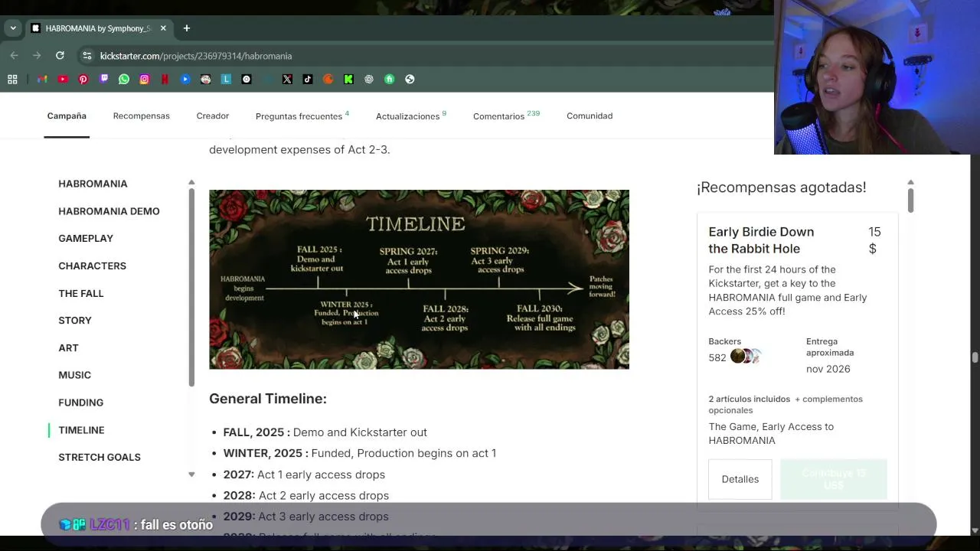The height and width of the screenshot is (551, 980).
Task: Click the disabled Contribuye 15 US$ button
Action: [x=833, y=479]
